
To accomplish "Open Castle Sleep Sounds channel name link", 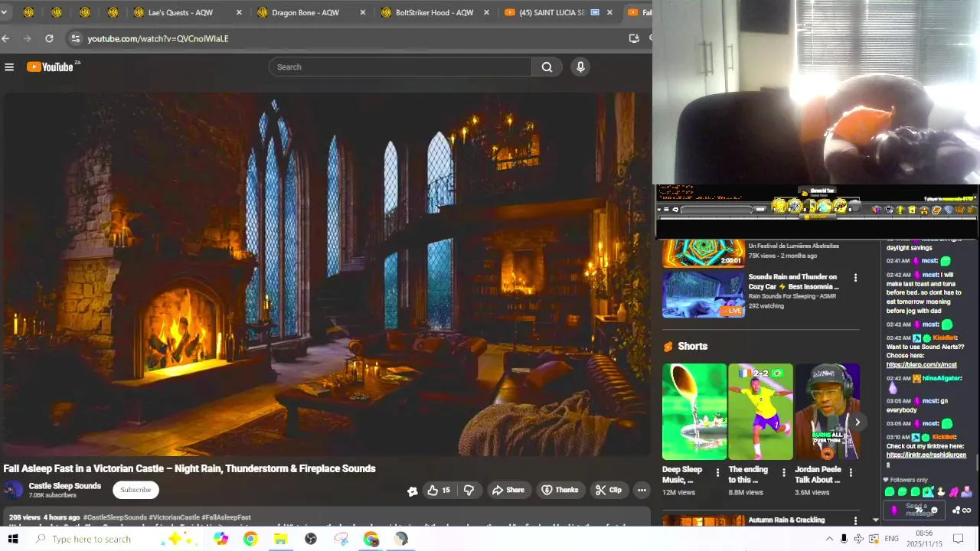I will coord(65,486).
